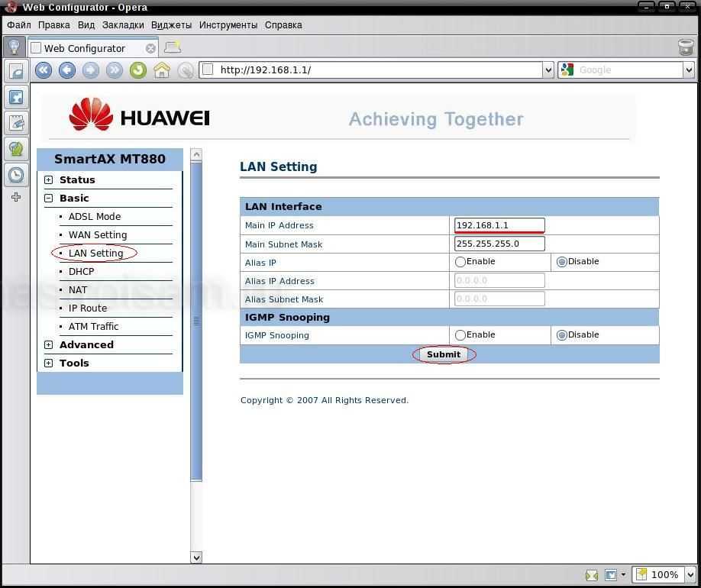Open the Файл menu

click(x=19, y=25)
